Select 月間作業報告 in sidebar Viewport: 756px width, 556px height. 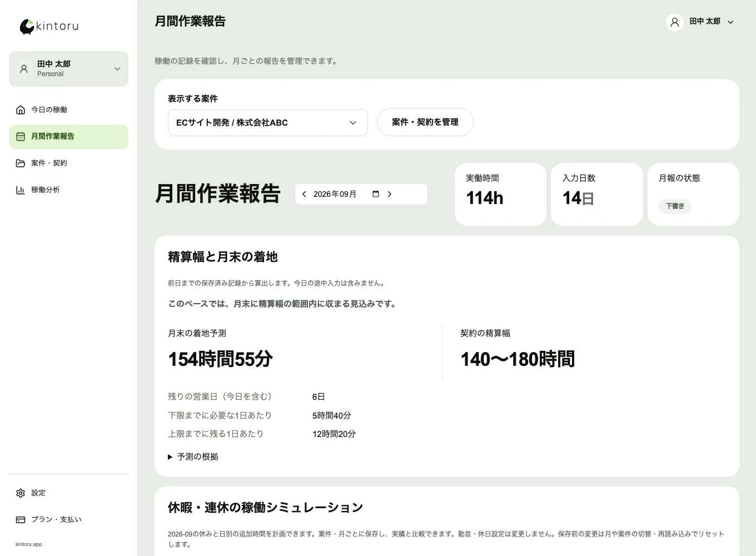point(68,137)
